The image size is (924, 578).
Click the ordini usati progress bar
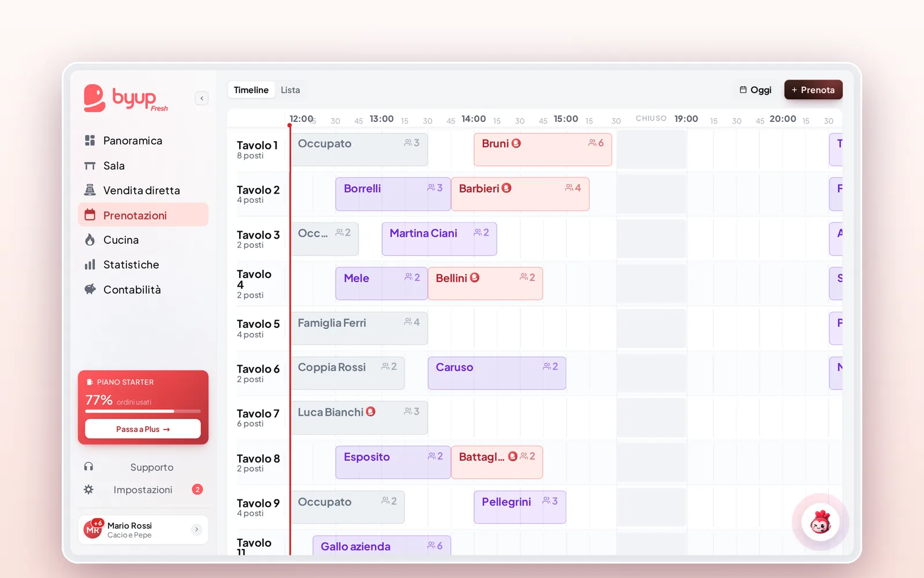(143, 411)
